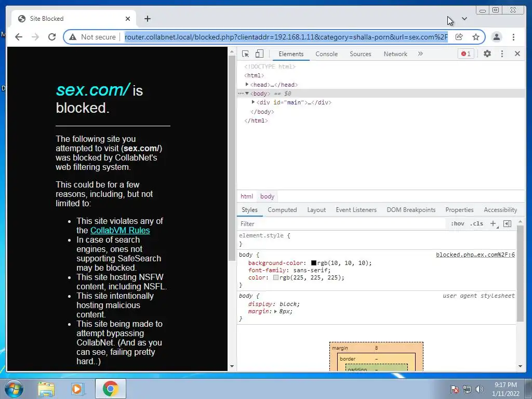Open the Windows Start button
The image size is (532, 399).
[13, 389]
